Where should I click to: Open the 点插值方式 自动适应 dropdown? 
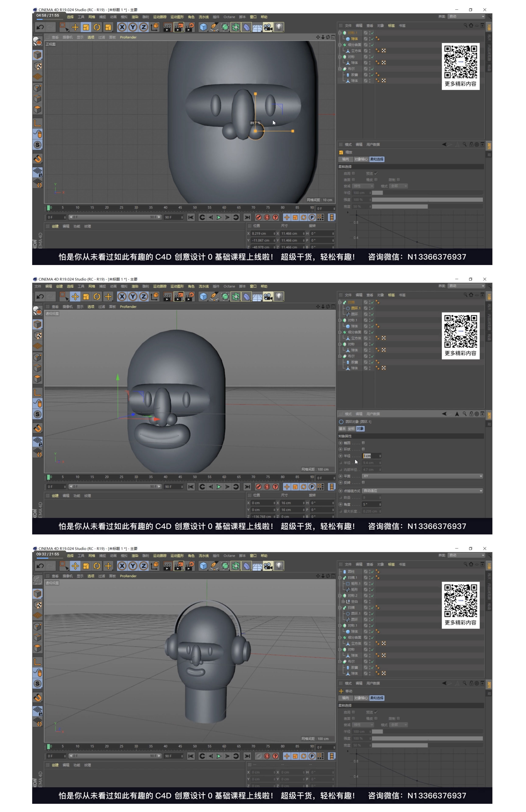pyautogui.click(x=422, y=491)
